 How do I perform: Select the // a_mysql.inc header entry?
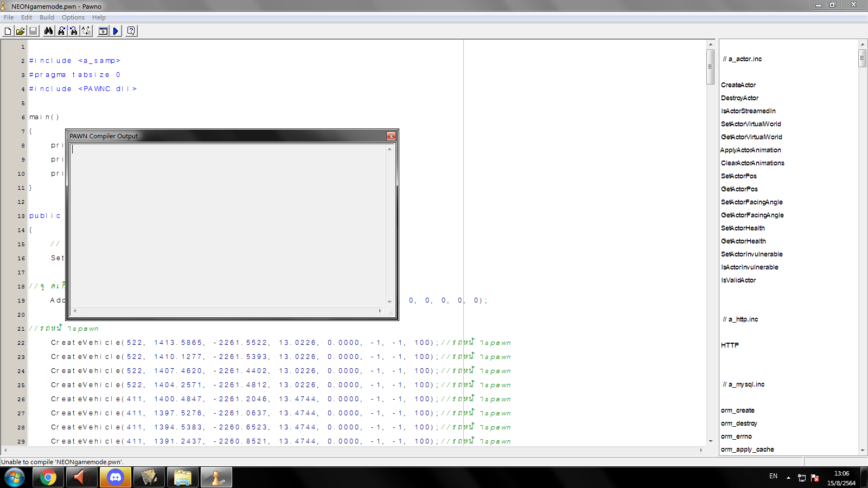point(743,384)
